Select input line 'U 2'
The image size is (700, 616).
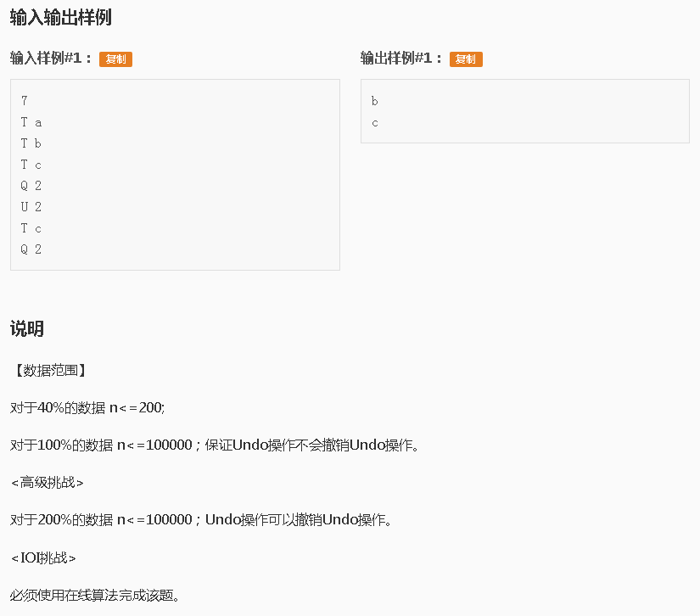[31, 207]
